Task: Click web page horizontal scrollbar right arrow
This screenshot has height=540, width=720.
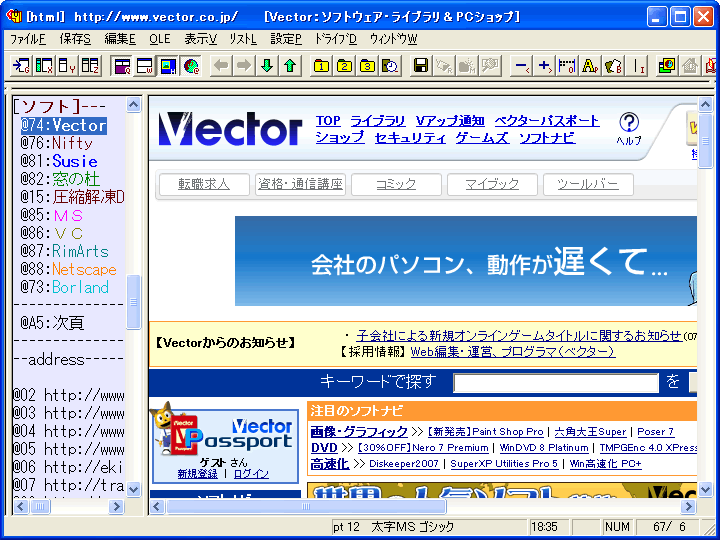Action: click(688, 506)
